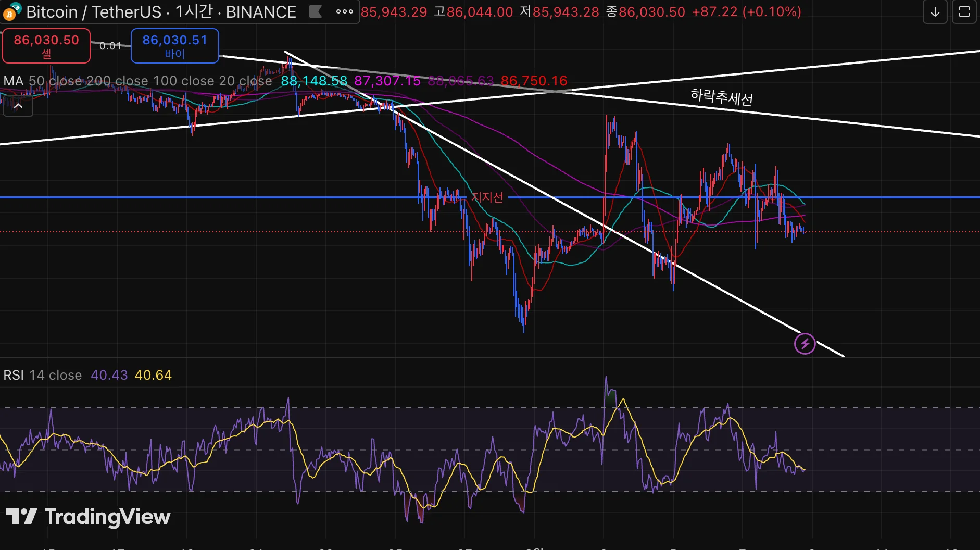Select the RSI 14 close legend label
This screenshot has height=550, width=980.
click(43, 375)
